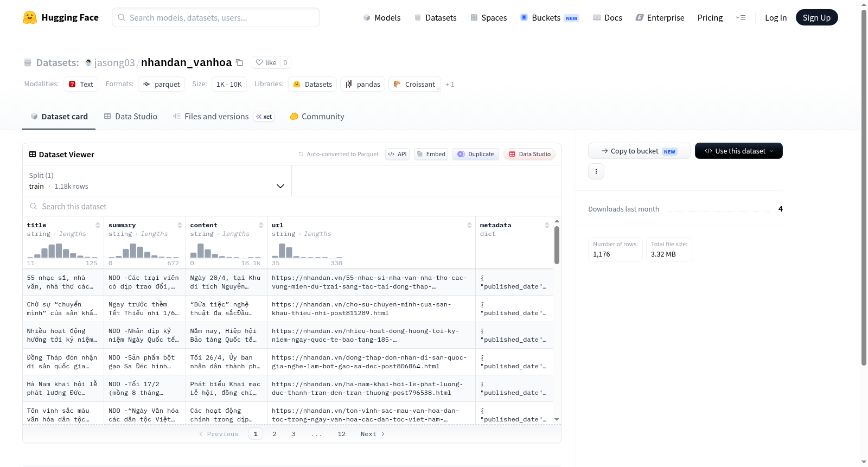Duplicate the dataset viewer
Image resolution: width=868 pixels, height=467 pixels.
click(x=476, y=154)
